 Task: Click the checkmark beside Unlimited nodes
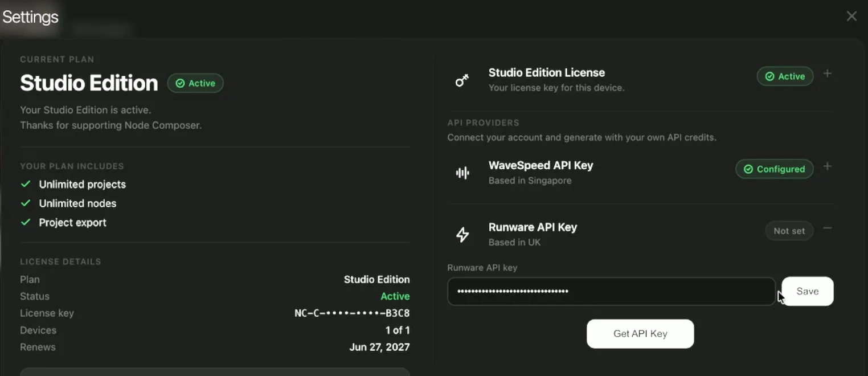[25, 203]
